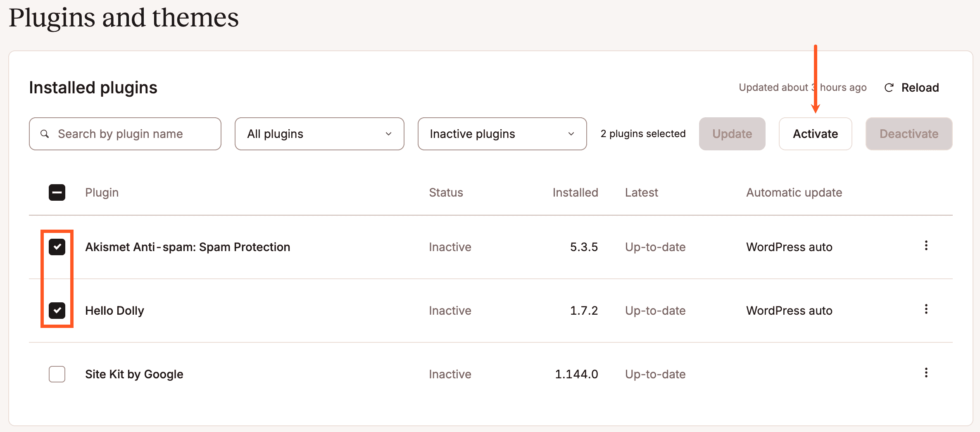Image resolution: width=980 pixels, height=432 pixels.
Task: Click Up-to-date in the Site Kit row
Action: click(x=655, y=374)
